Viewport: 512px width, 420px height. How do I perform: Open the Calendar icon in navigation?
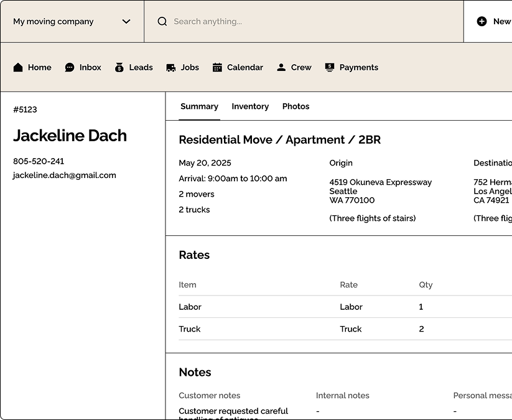coord(217,67)
